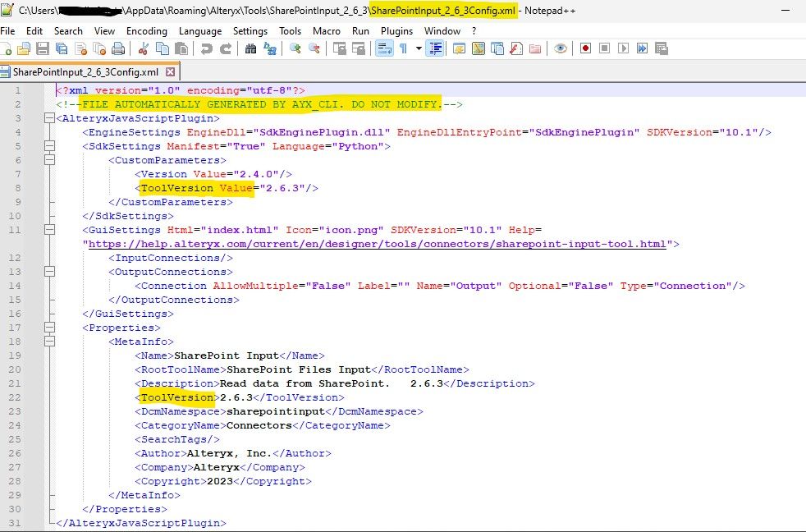Collapse the OutputConnections fold on line 13
The width and height of the screenshot is (806, 532).
coord(49,272)
